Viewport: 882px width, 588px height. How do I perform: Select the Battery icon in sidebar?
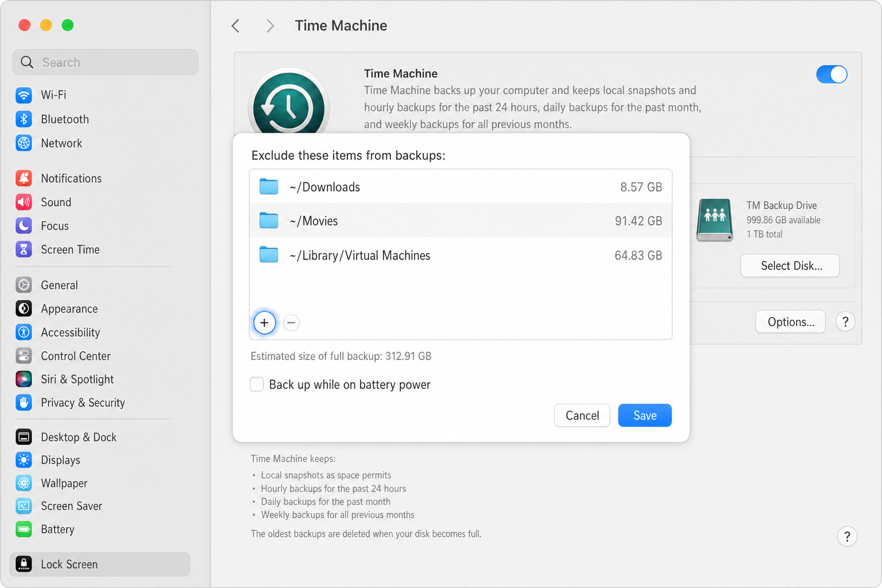(x=24, y=529)
